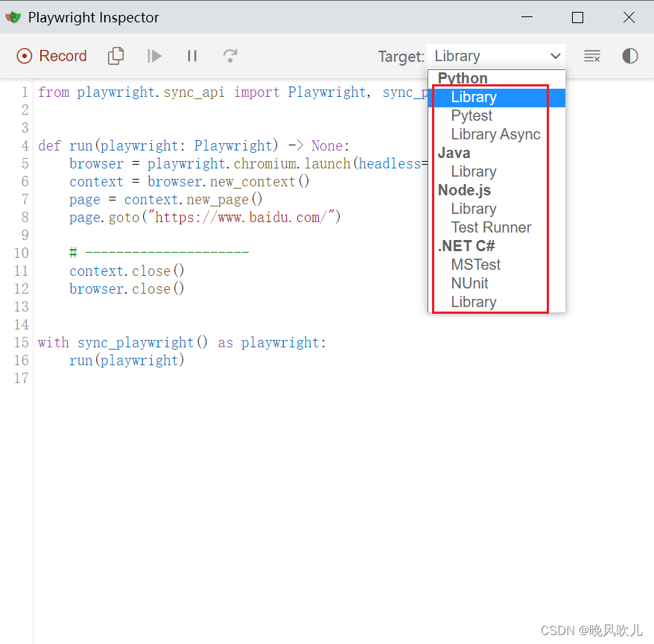
Task: Minimize the Playwright Inspector window
Action: tap(527, 18)
